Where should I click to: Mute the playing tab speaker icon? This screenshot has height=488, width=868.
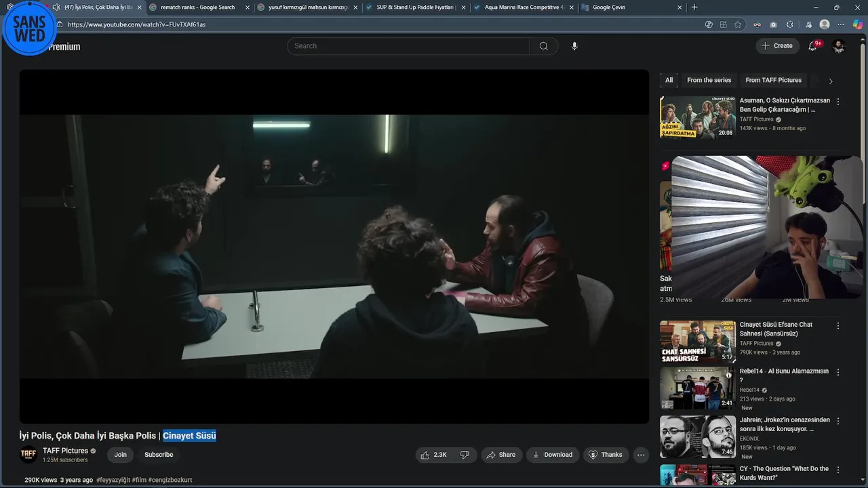tap(56, 7)
